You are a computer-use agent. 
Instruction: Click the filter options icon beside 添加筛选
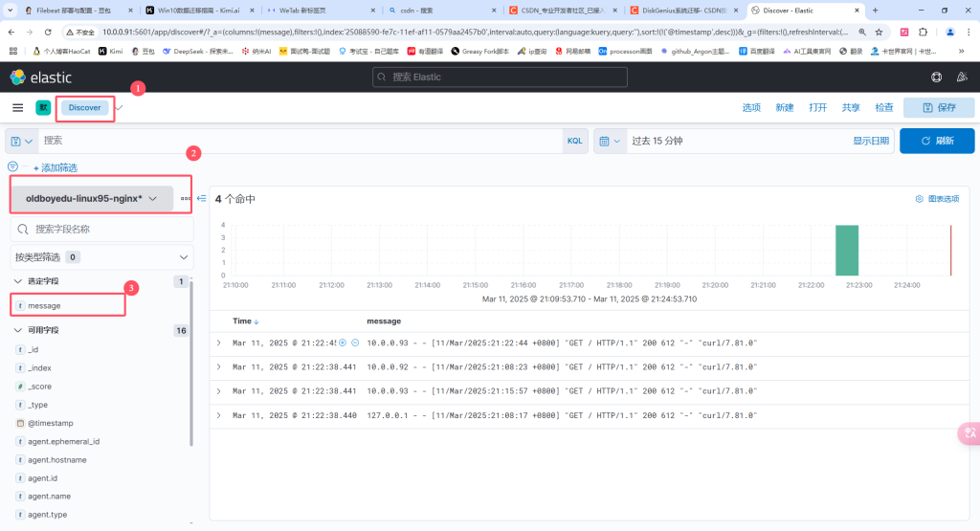click(x=12, y=166)
